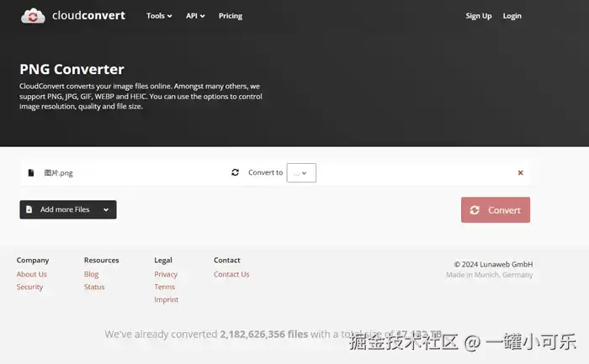Click the Login link
The width and height of the screenshot is (589, 364).
pos(512,16)
